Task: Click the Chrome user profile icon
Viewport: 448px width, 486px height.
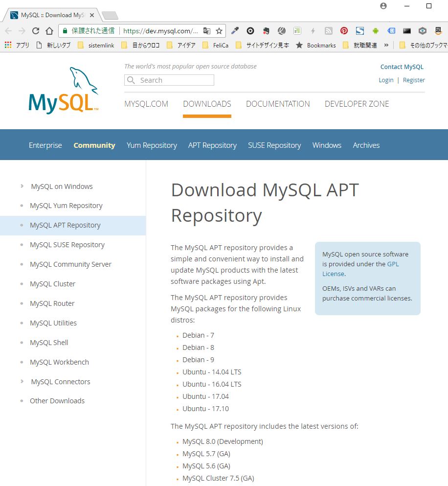Action: tap(383, 6)
